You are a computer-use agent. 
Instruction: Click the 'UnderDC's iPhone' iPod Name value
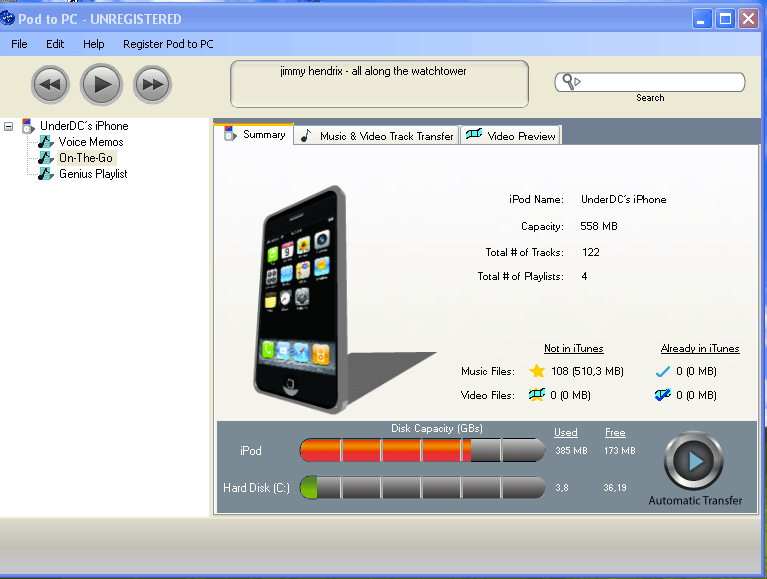click(x=624, y=200)
